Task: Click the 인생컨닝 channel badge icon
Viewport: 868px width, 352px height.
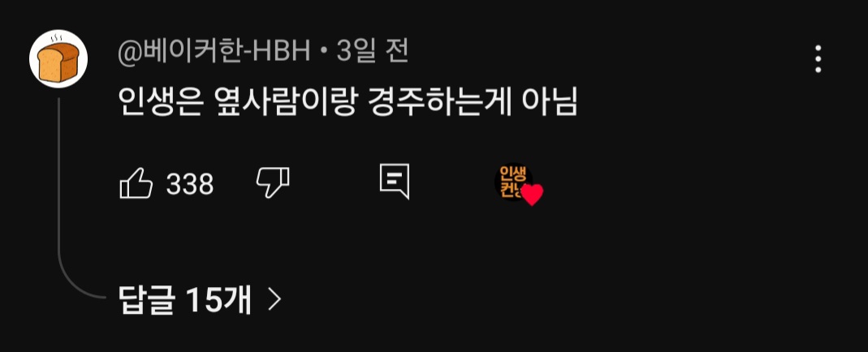Action: pyautogui.click(x=512, y=182)
